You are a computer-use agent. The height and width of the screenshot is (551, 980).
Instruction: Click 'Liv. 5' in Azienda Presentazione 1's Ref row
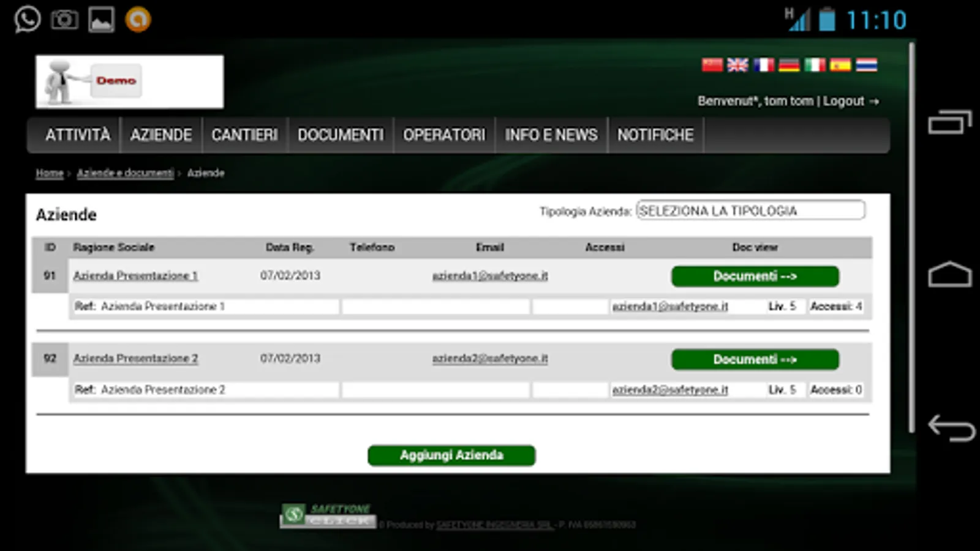tap(782, 306)
